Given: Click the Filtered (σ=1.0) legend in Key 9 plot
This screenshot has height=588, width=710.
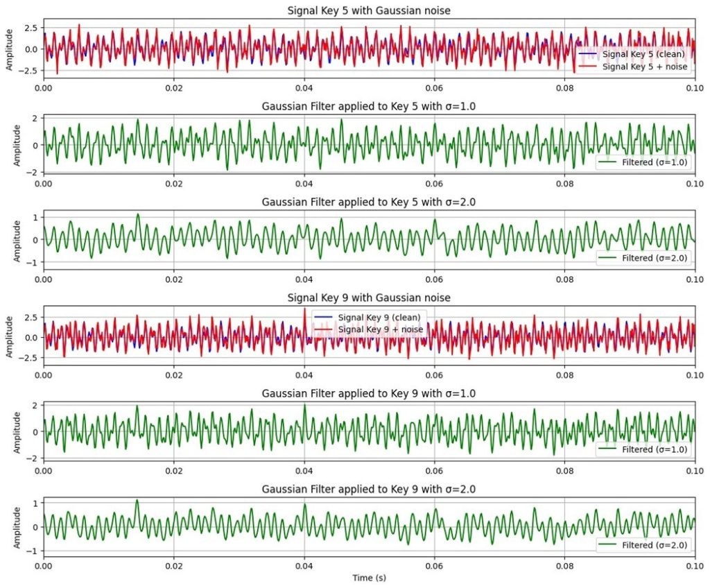Looking at the screenshot, I should (x=642, y=449).
